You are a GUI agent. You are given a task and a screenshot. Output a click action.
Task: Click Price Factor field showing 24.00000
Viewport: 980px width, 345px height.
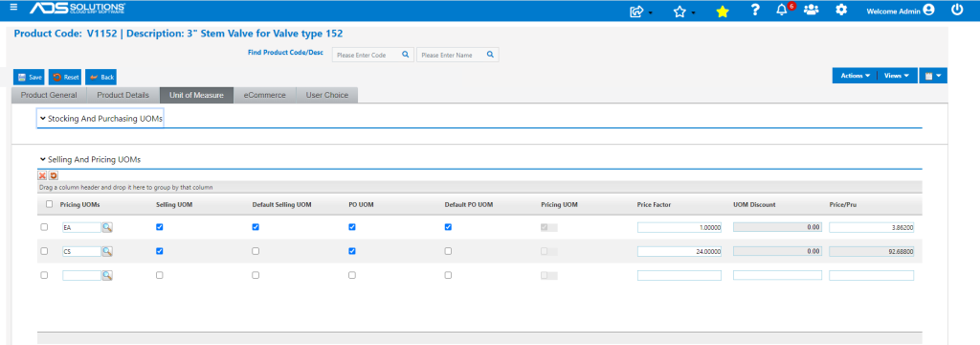click(x=679, y=251)
